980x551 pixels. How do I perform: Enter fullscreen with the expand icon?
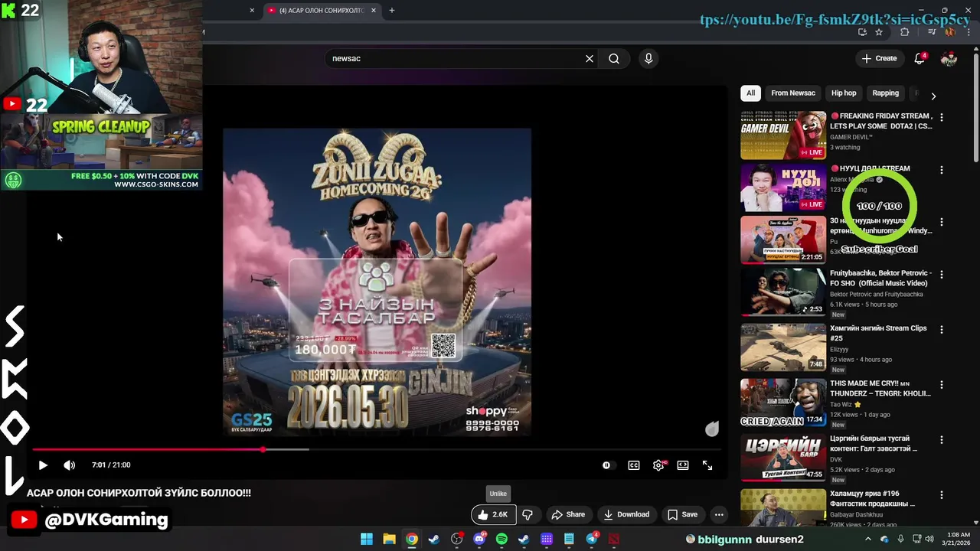pos(707,465)
